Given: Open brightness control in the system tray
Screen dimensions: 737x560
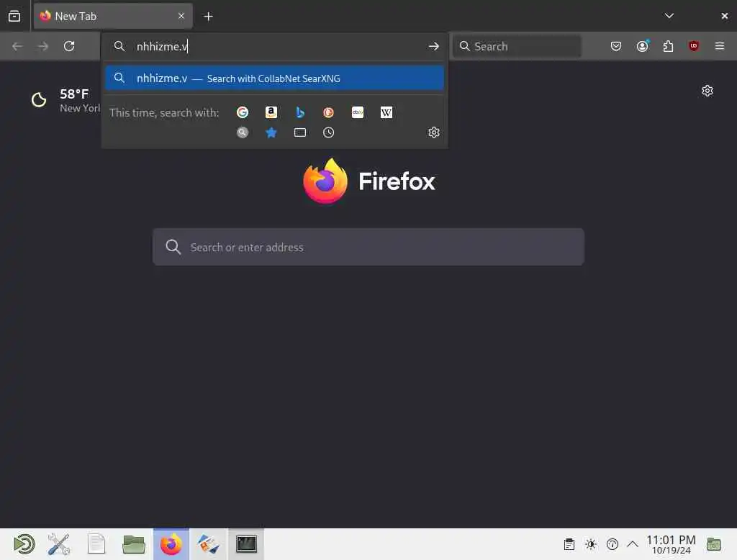Looking at the screenshot, I should [591, 544].
